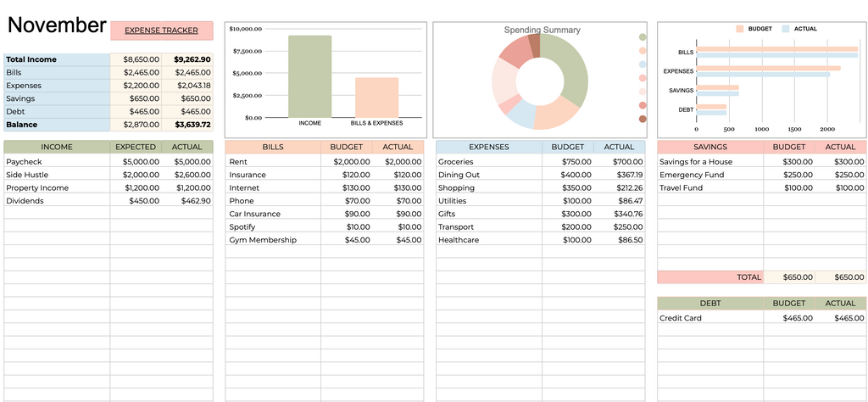
Task: Click the green legend dot by donut chart
Action: click(643, 37)
